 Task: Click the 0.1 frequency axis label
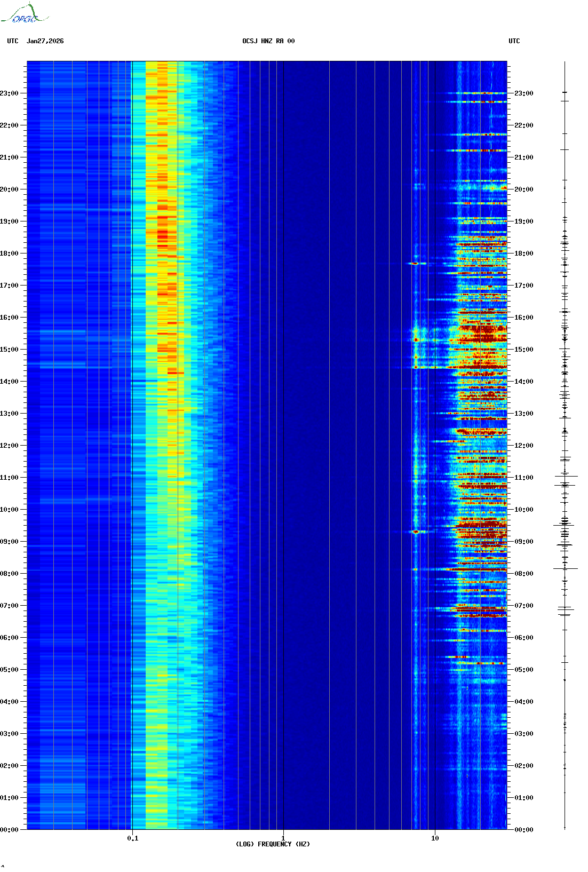coord(132,838)
